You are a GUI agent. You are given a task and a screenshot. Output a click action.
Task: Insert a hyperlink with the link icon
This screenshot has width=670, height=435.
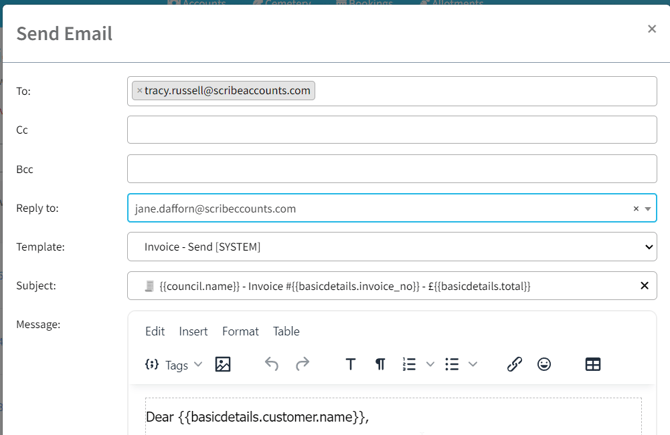514,365
